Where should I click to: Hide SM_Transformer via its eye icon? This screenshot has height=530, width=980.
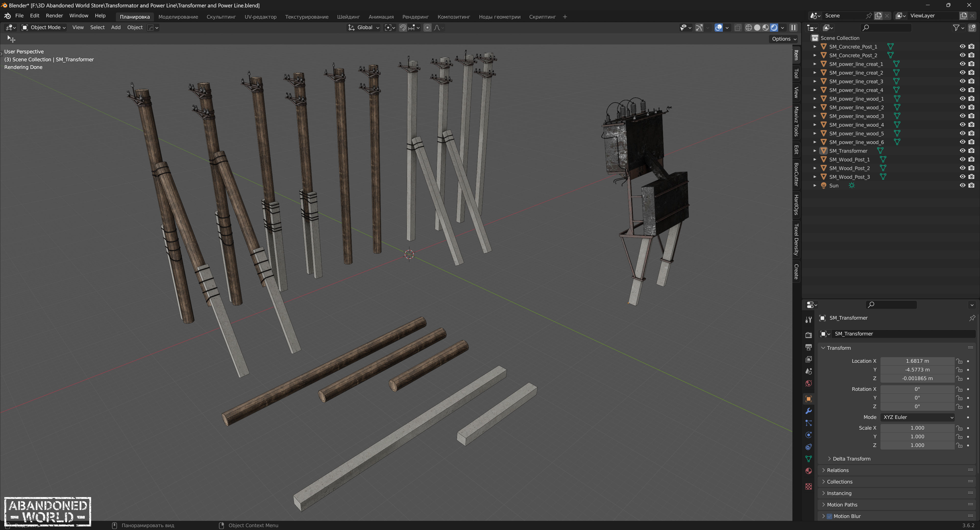click(x=962, y=151)
